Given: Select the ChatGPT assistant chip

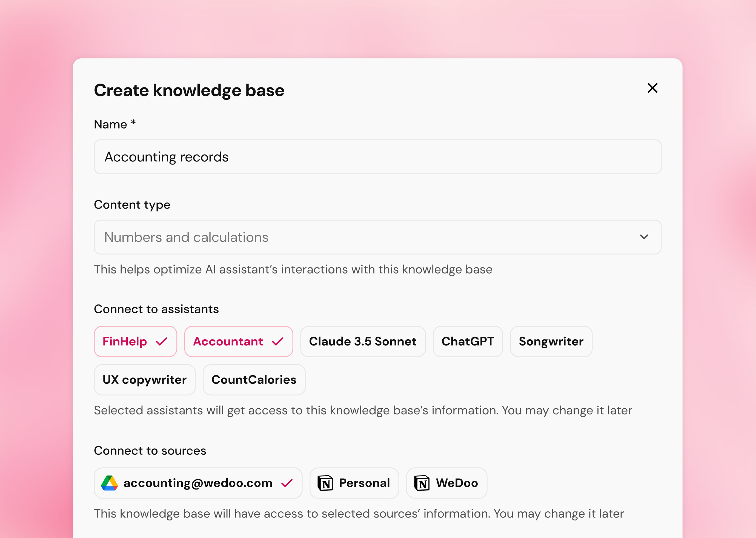Looking at the screenshot, I should point(468,341).
